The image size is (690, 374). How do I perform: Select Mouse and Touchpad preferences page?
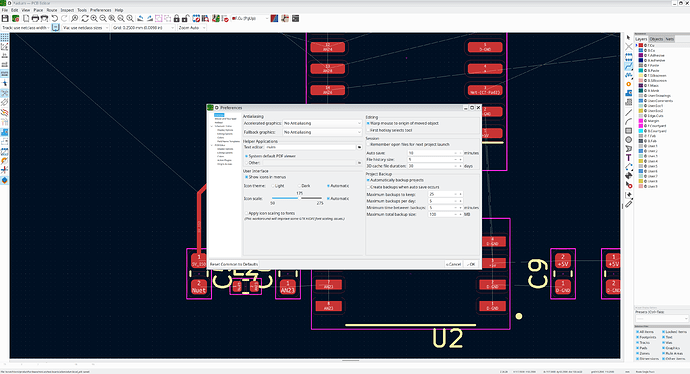tap(225, 119)
